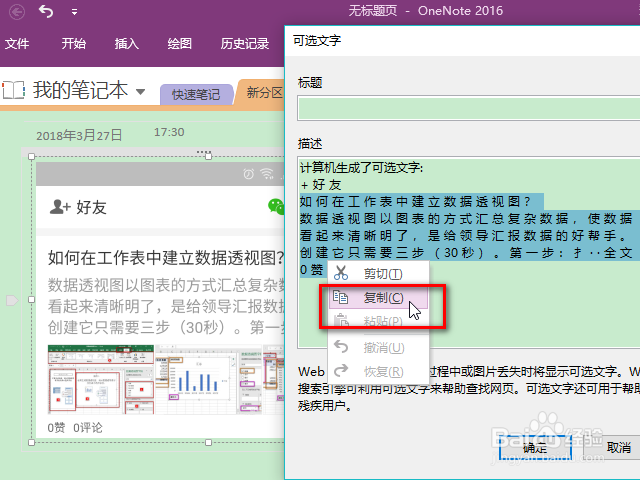This screenshot has height=480, width=640.
Task: Switch to the 开始 ribbon tab
Action: 73,43
